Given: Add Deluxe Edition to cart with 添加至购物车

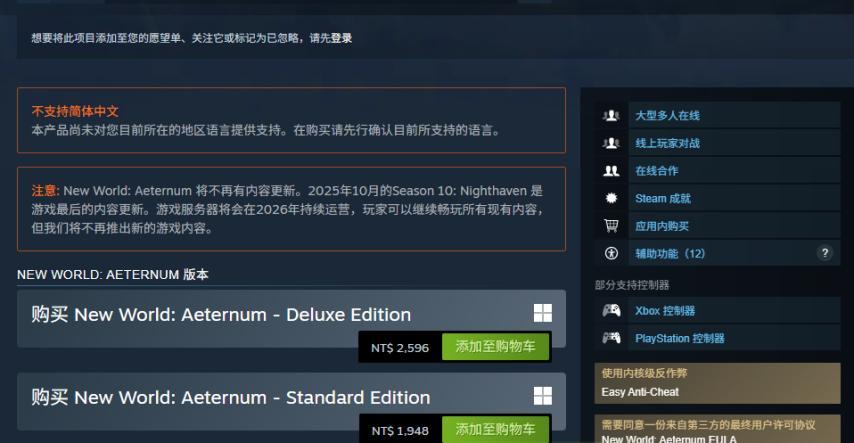Looking at the screenshot, I should coord(495,347).
